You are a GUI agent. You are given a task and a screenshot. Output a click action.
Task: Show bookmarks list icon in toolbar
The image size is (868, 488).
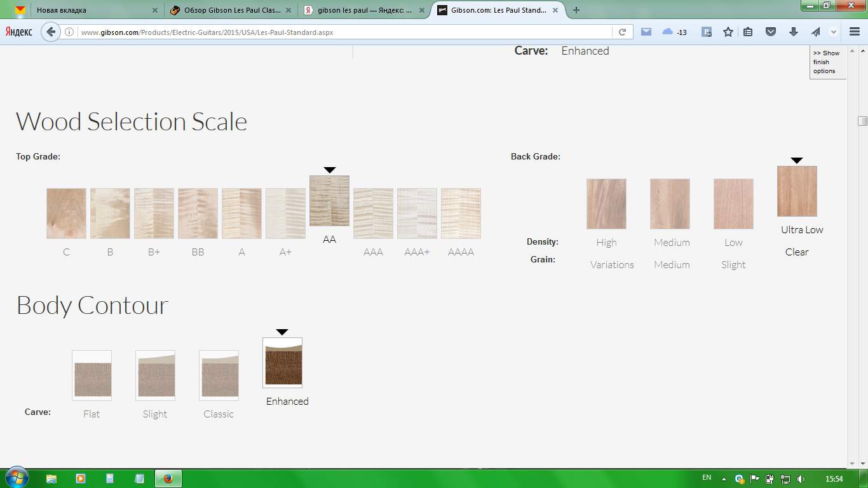(748, 32)
